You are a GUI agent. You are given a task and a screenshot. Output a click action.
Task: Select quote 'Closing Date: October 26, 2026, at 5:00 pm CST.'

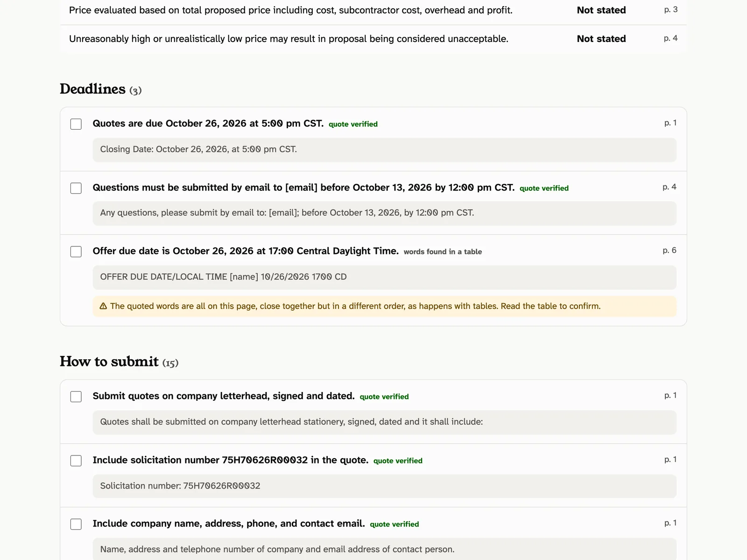click(x=385, y=149)
